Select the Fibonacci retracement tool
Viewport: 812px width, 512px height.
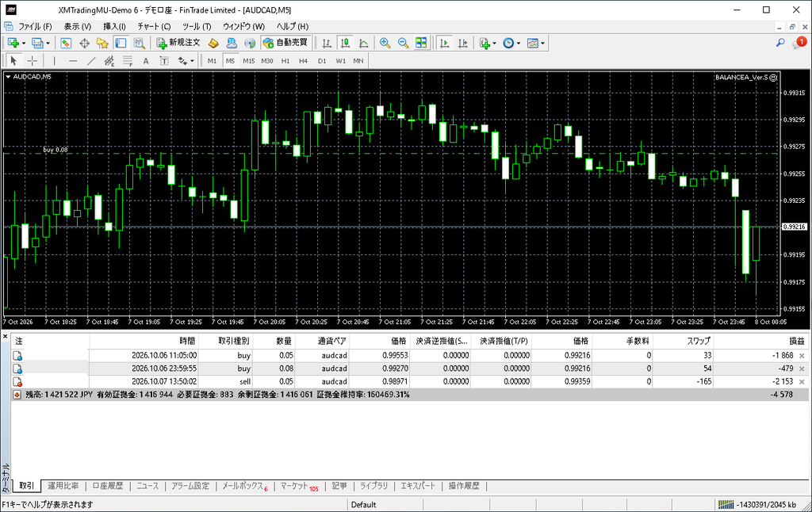[128, 60]
